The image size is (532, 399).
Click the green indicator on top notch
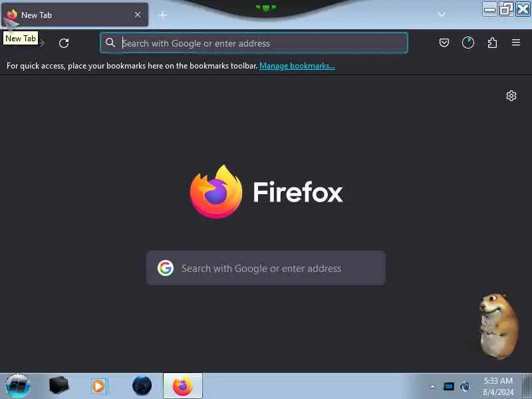tap(266, 8)
